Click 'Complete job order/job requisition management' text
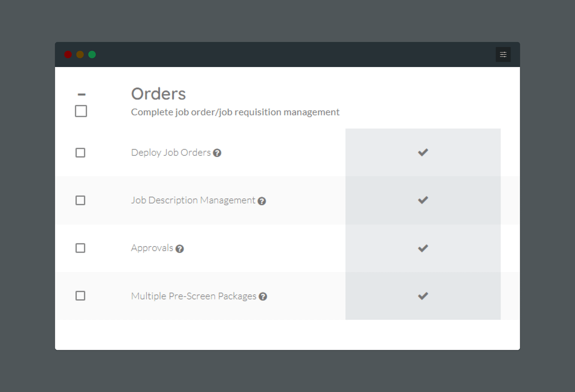 (235, 112)
